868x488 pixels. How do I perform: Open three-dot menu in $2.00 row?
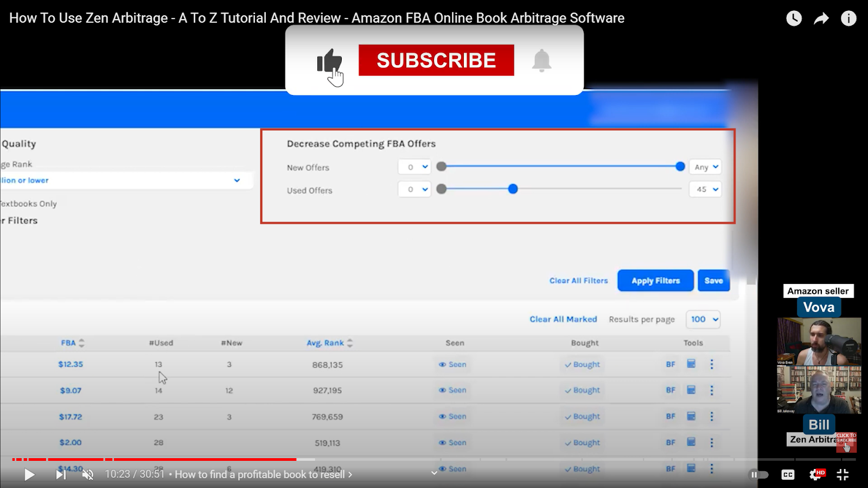[712, 442]
